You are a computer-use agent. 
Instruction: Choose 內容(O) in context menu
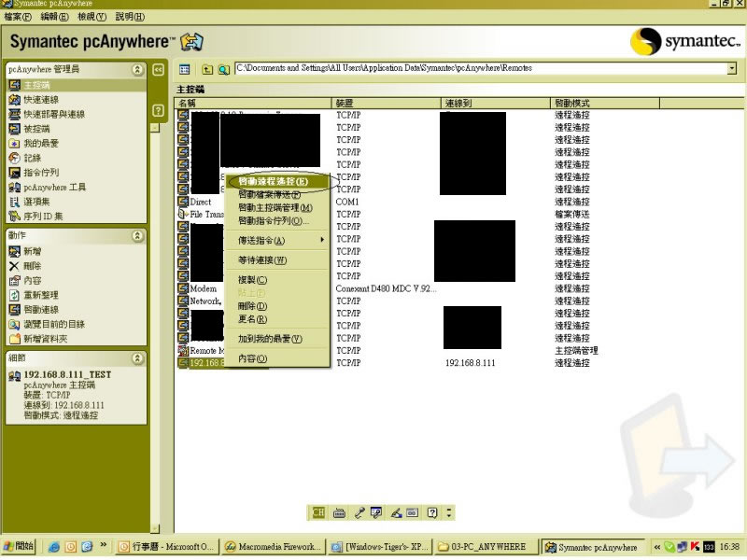(x=276, y=358)
